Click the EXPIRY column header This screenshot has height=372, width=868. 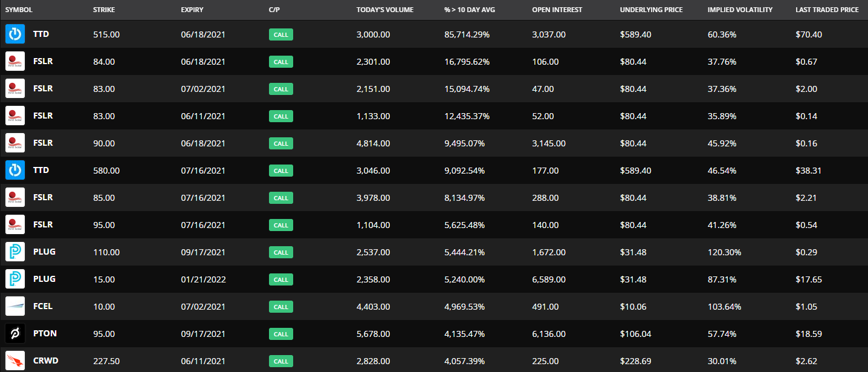(x=192, y=10)
